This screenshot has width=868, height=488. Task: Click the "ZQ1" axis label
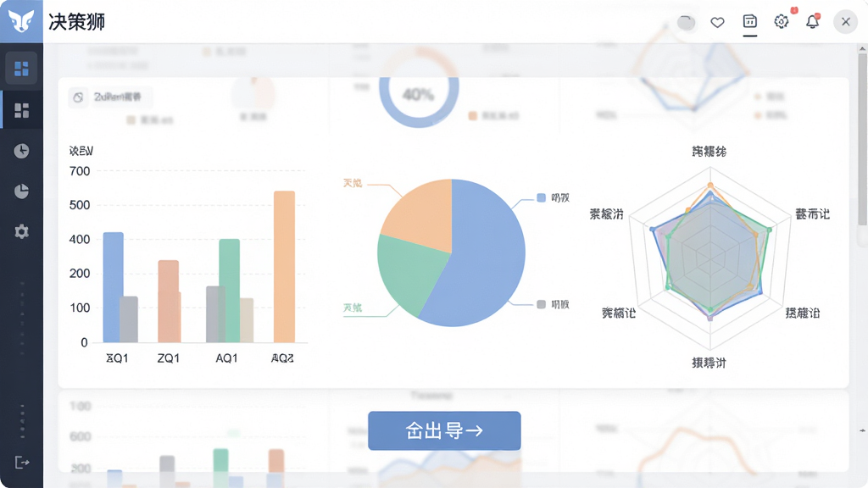pyautogui.click(x=169, y=358)
